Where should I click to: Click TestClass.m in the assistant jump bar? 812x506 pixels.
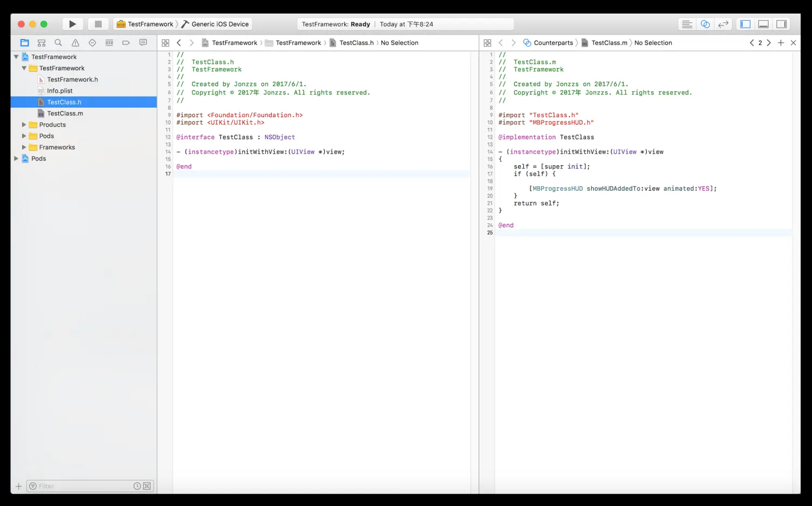[x=609, y=43]
